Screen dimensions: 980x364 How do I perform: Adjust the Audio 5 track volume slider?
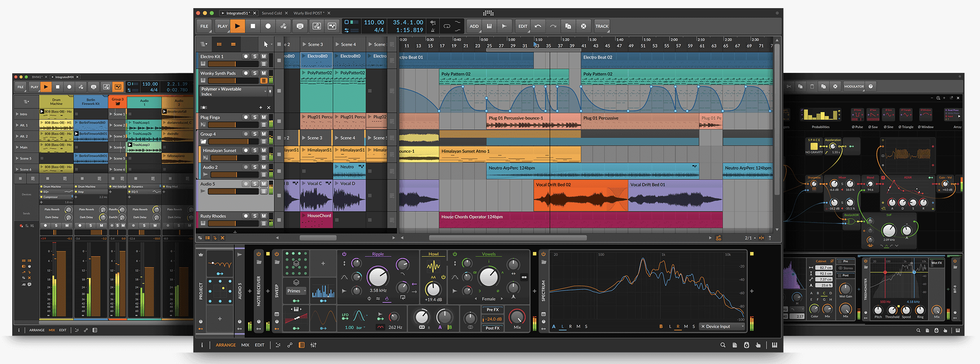pyautogui.click(x=234, y=191)
